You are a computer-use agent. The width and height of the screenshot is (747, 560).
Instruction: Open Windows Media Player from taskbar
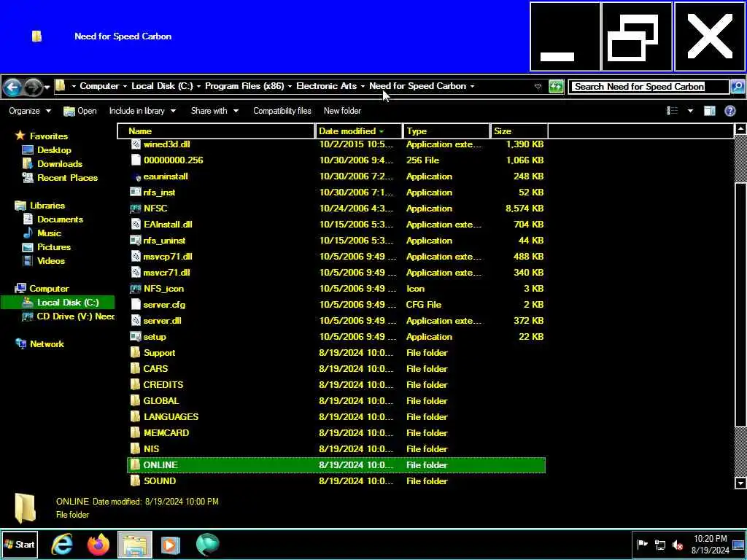[171, 545]
